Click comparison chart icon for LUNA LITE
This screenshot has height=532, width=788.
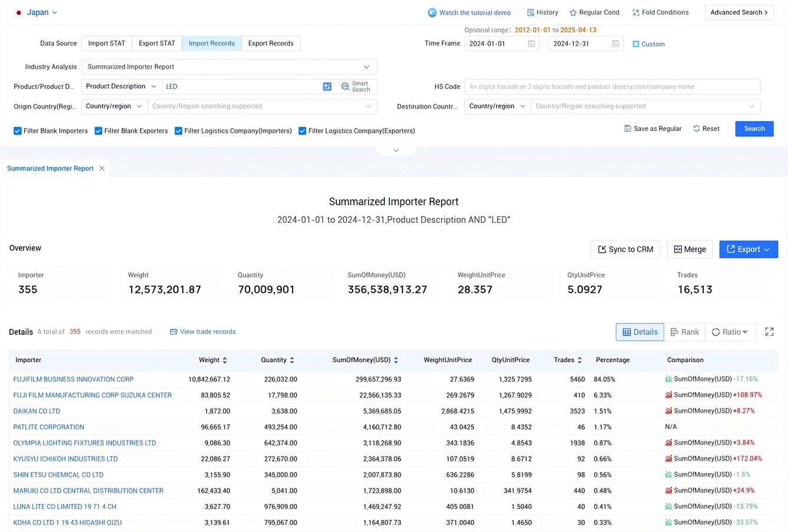669,507
